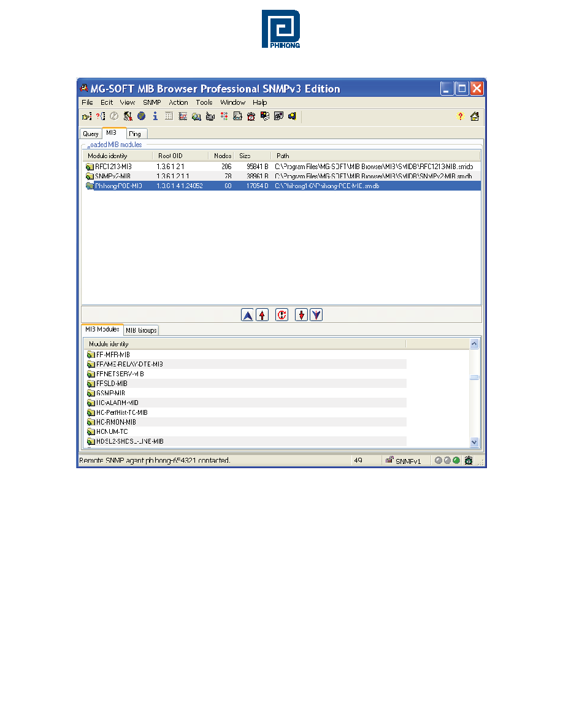The width and height of the screenshot is (563, 728).
Task: Click the blue up-arrow move to top button
Action: click(248, 315)
